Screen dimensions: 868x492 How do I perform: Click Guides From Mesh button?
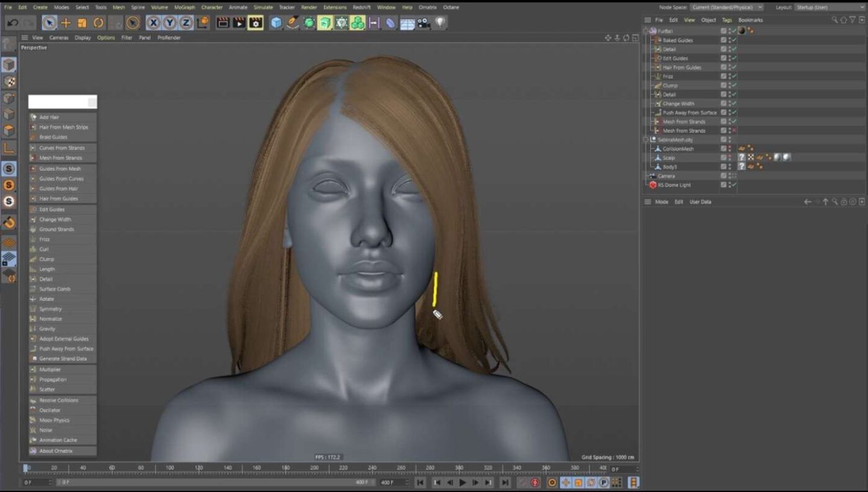pyautogui.click(x=63, y=169)
